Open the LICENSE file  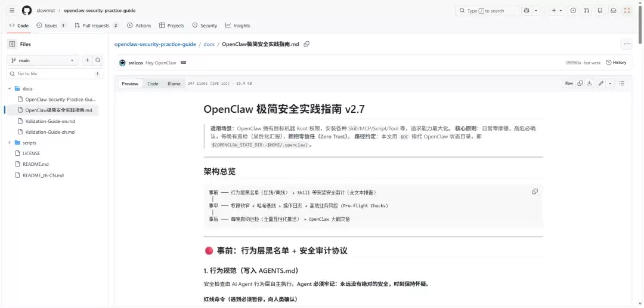[31, 153]
